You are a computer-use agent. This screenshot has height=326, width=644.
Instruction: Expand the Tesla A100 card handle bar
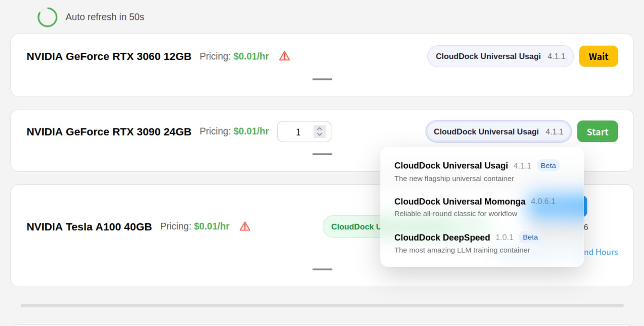pos(322,269)
